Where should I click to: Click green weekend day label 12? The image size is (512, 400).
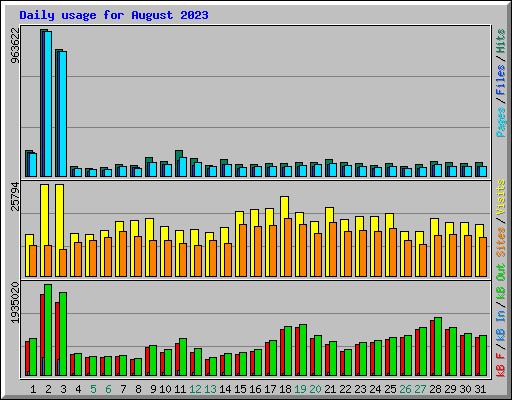[x=195, y=389]
